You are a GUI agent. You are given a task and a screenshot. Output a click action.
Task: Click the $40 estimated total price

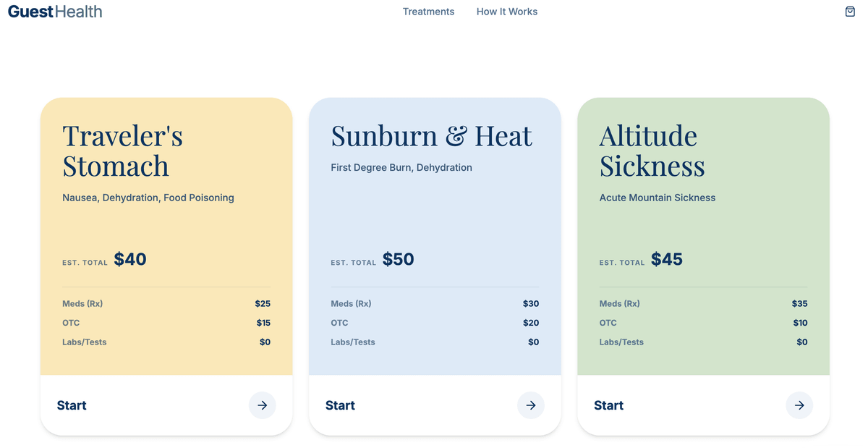[130, 259]
